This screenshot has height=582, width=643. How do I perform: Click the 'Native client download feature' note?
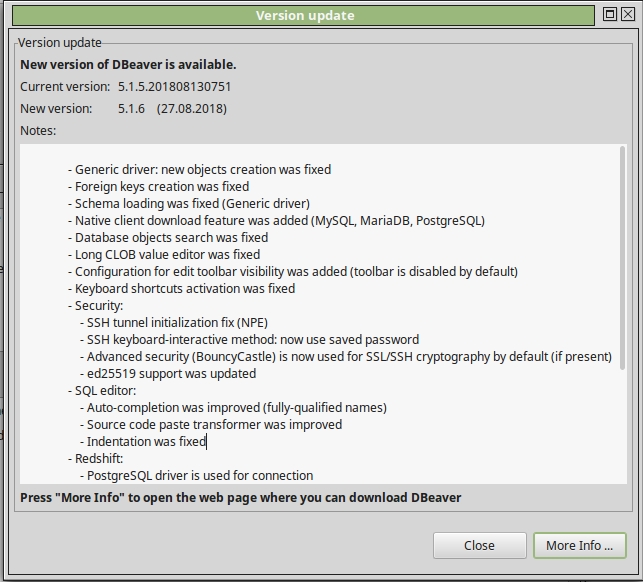(276, 221)
